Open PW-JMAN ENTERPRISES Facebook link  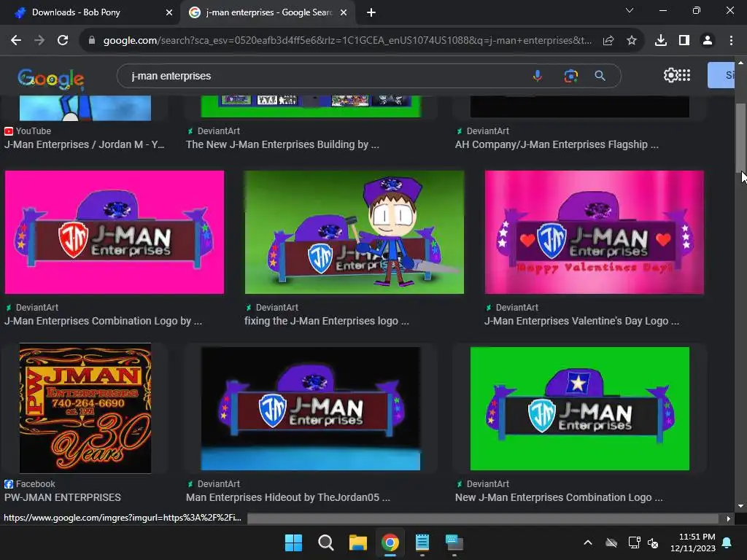pos(63,497)
